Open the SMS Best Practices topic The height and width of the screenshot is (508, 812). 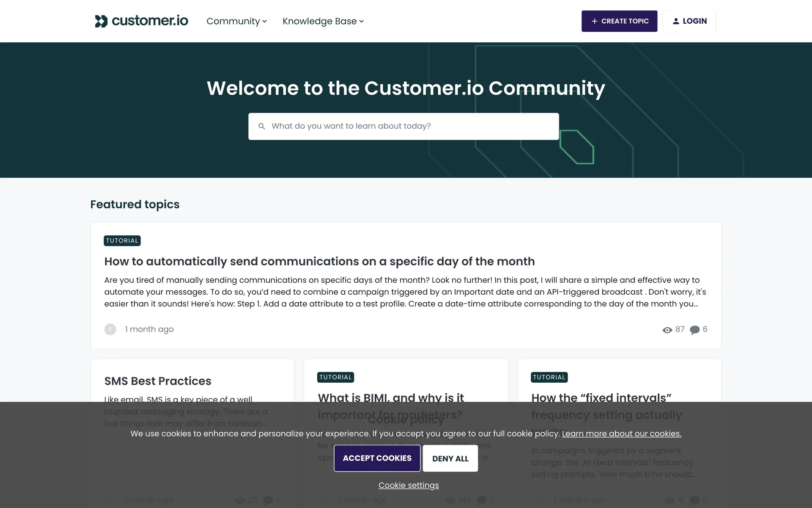158,381
